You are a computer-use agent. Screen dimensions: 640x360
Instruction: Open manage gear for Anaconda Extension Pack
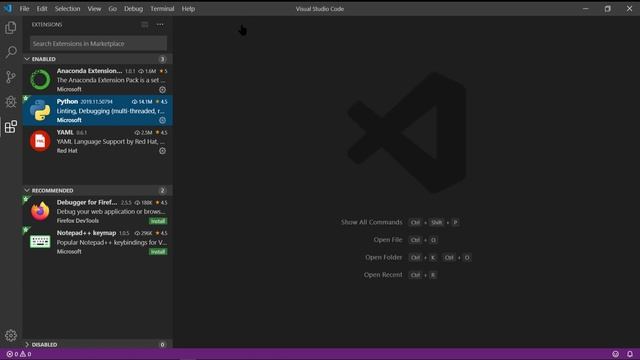point(162,89)
